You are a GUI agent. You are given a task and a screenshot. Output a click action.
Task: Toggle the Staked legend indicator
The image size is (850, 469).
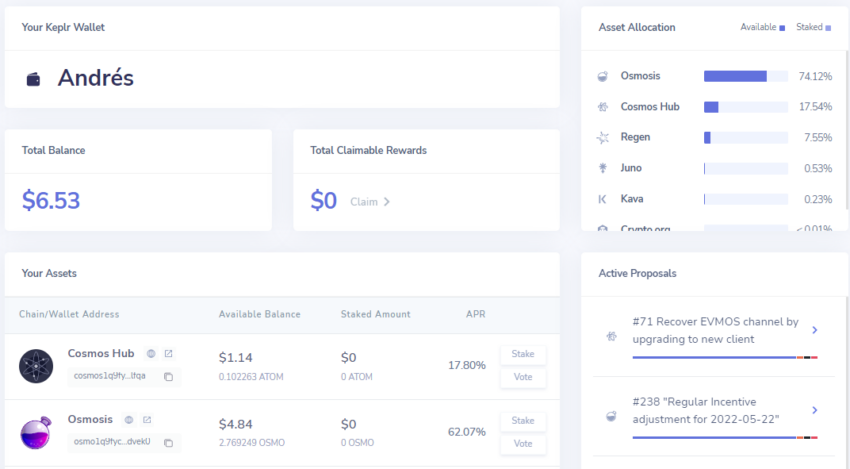pos(828,28)
